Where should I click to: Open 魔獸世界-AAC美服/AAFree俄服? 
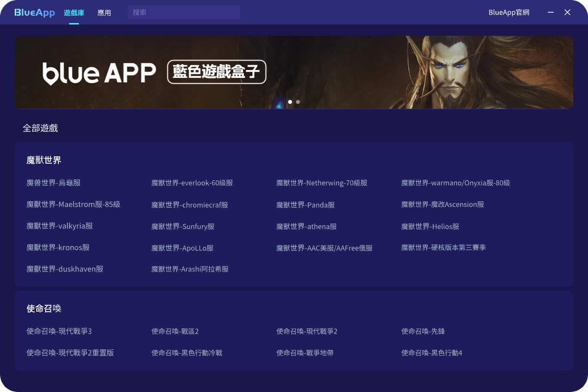[324, 248]
